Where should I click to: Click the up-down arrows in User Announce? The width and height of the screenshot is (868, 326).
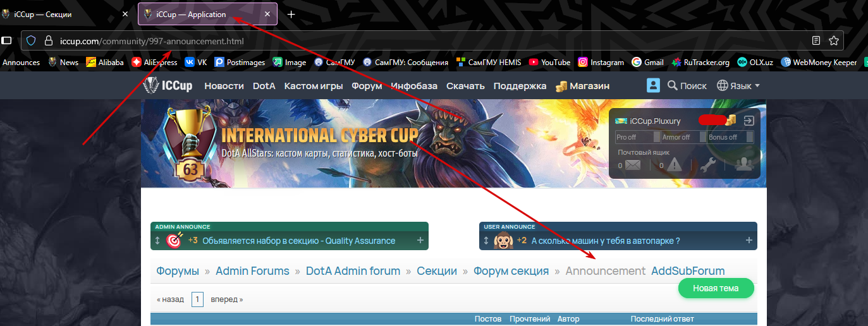(x=486, y=241)
